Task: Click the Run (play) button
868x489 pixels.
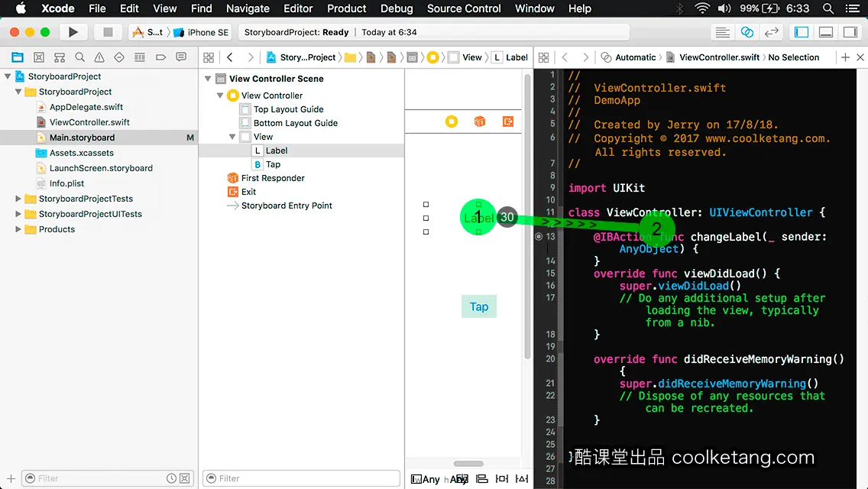Action: 73,32
